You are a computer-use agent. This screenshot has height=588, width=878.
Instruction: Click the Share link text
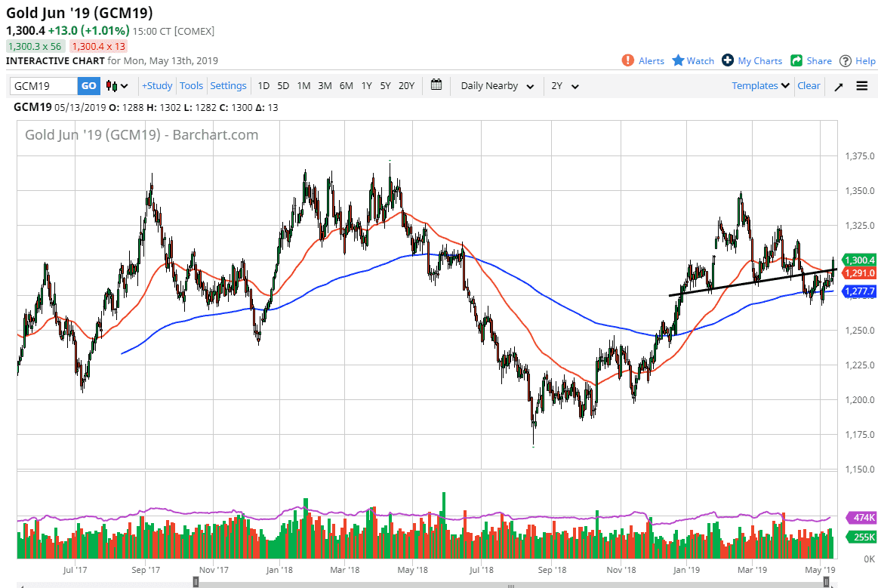pos(818,61)
